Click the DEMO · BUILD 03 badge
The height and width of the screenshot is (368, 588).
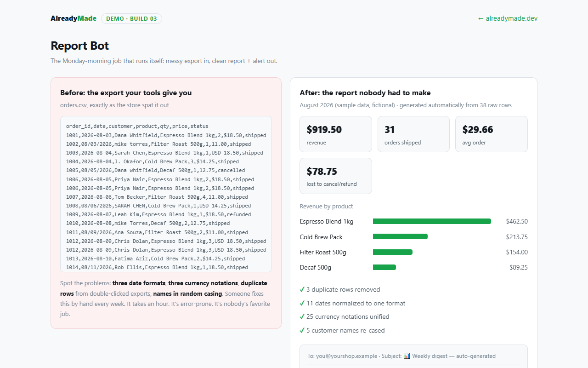coord(131,19)
